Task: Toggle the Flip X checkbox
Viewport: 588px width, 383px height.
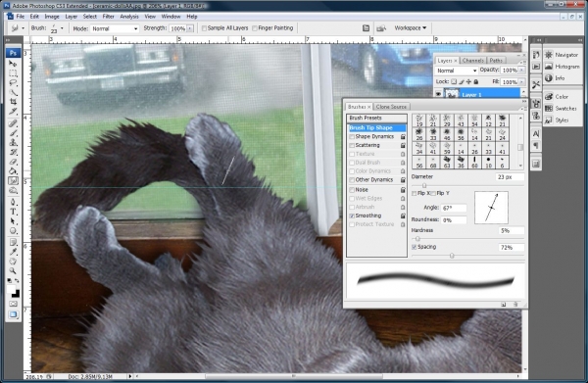Action: tap(414, 193)
